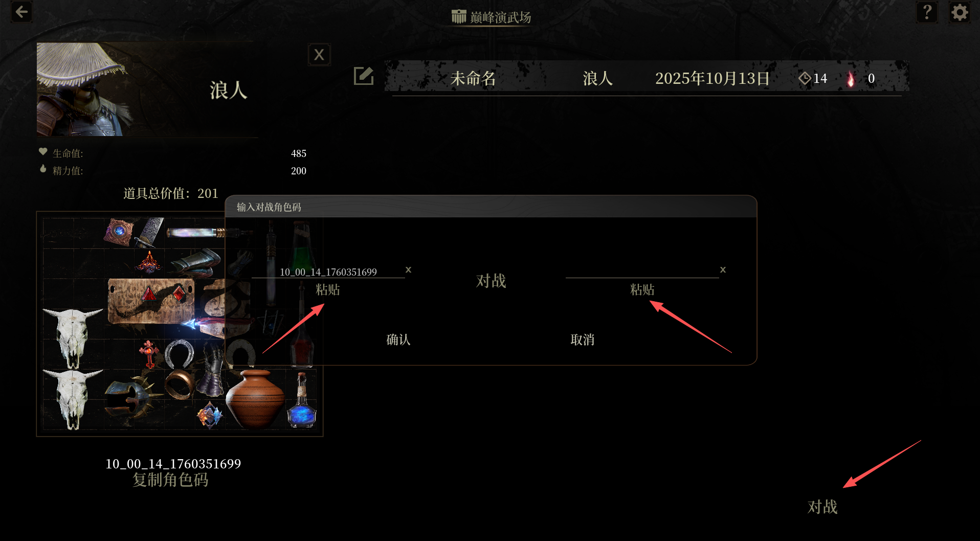
Task: Click 粘贴 under the empty code field
Action: [642, 289]
